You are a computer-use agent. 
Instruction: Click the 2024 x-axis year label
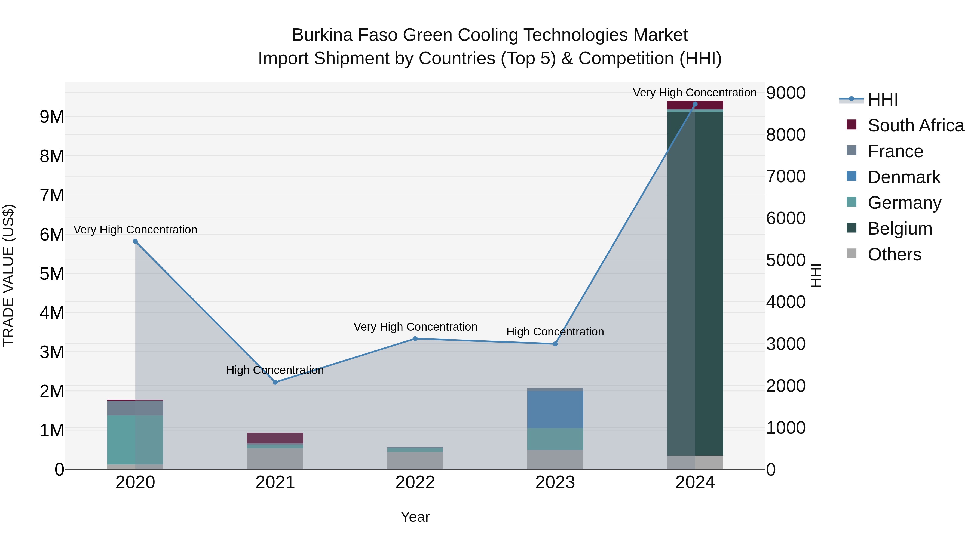click(x=695, y=482)
